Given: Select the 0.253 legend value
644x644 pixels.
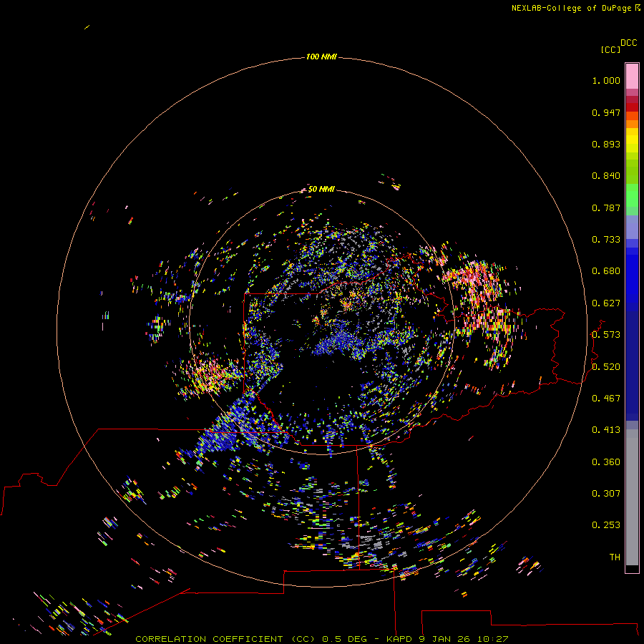Looking at the screenshot, I should (606, 525).
